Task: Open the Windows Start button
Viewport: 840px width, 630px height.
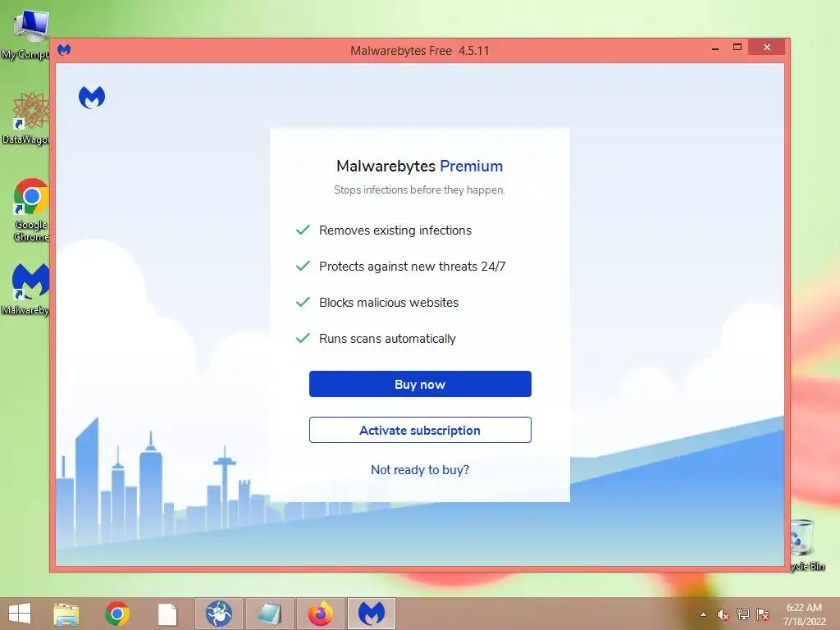Action: tap(20, 614)
